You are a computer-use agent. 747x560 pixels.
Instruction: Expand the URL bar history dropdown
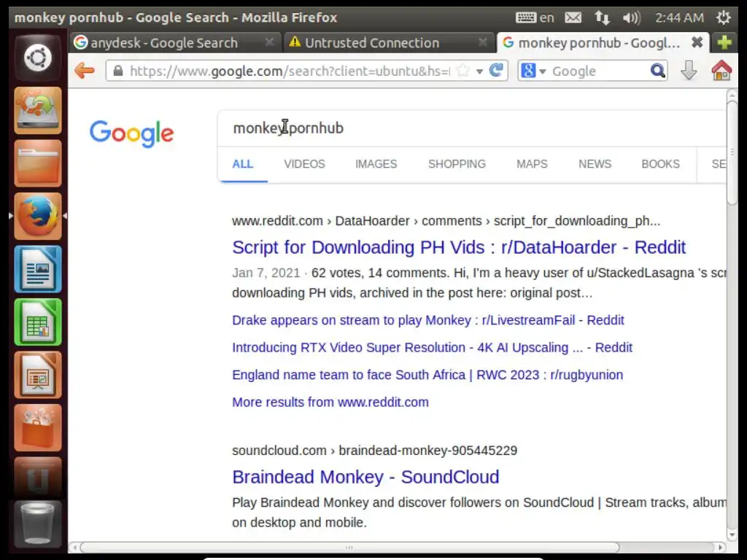[480, 71]
